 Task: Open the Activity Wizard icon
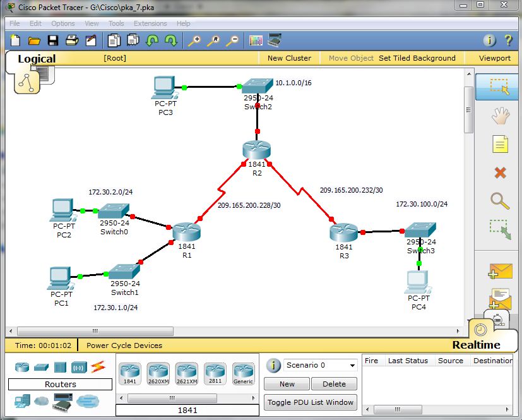coord(91,40)
